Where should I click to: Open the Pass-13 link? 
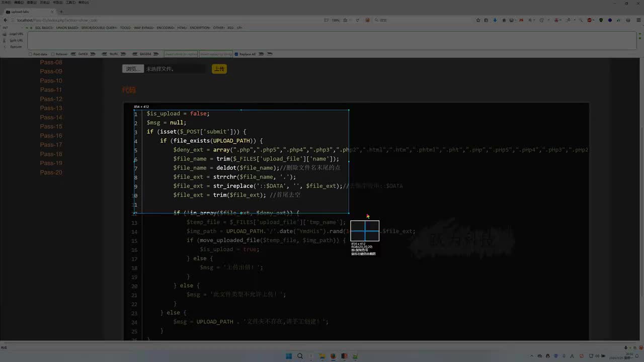[51, 108]
